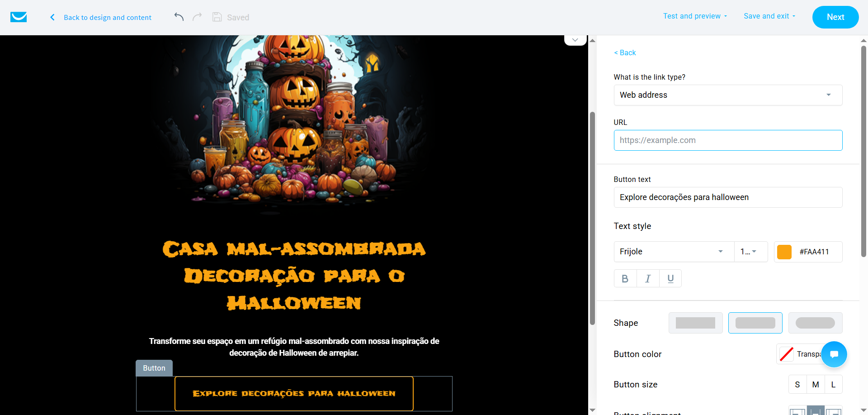Click the Next button

pos(835,17)
